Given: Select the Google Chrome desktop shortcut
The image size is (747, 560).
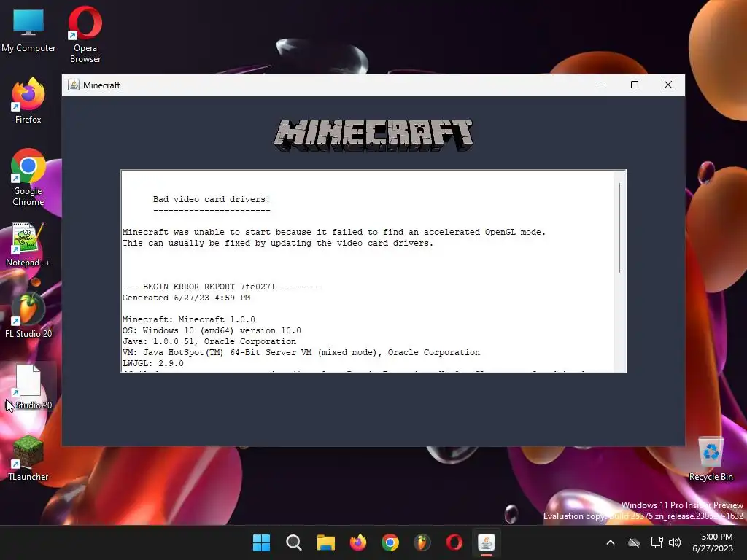Looking at the screenshot, I should (28, 177).
